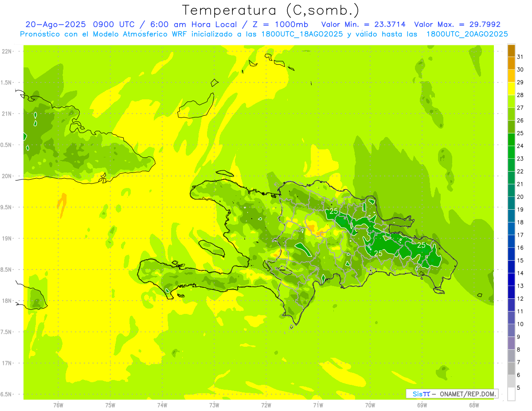This screenshot has width=532, height=411.
Task: Click the blue swatch between 17 and 18
Action: tap(511, 229)
